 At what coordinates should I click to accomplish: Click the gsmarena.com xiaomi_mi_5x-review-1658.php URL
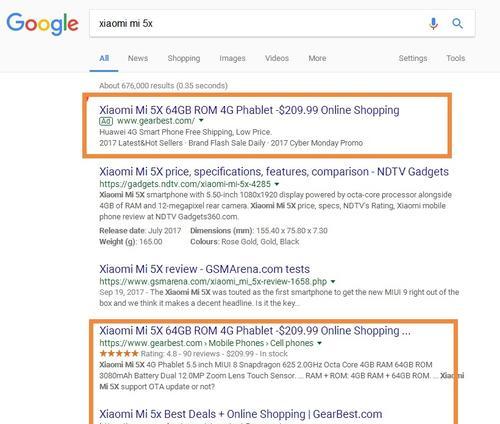tap(213, 281)
